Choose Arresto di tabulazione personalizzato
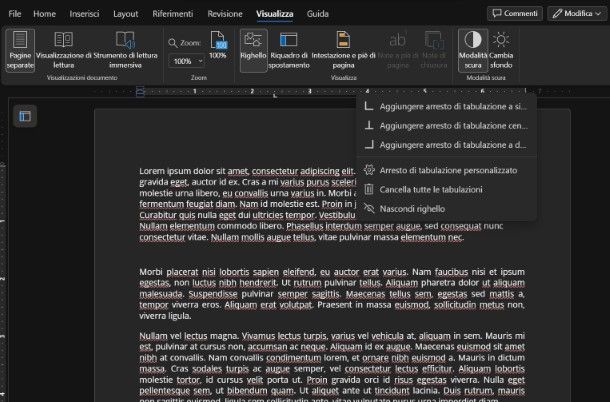The image size is (610, 402). click(446, 170)
